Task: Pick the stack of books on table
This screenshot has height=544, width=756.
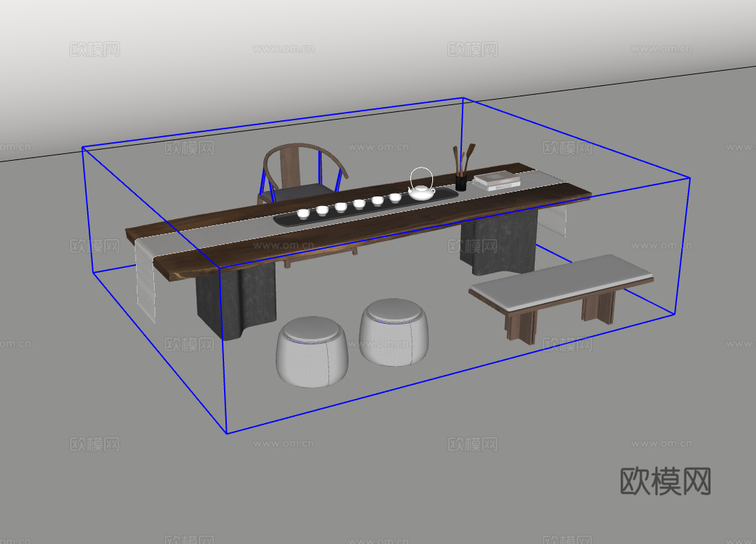Action: [x=497, y=181]
